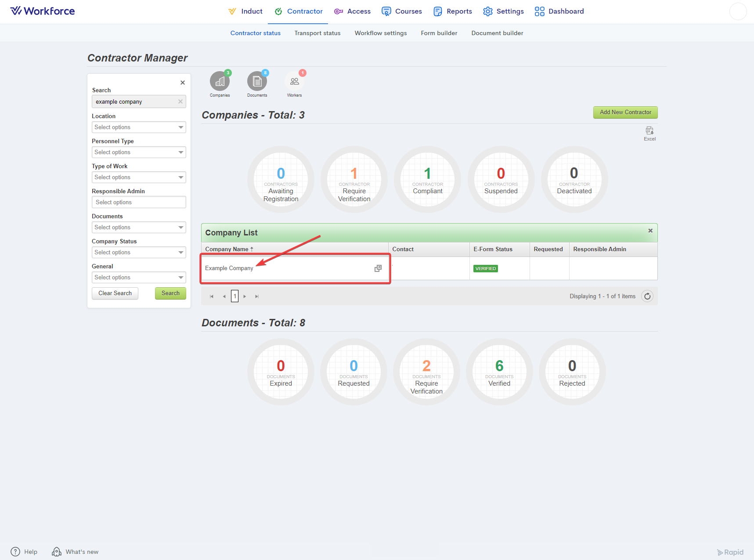
Task: Clear the search text field
Action: [180, 101]
